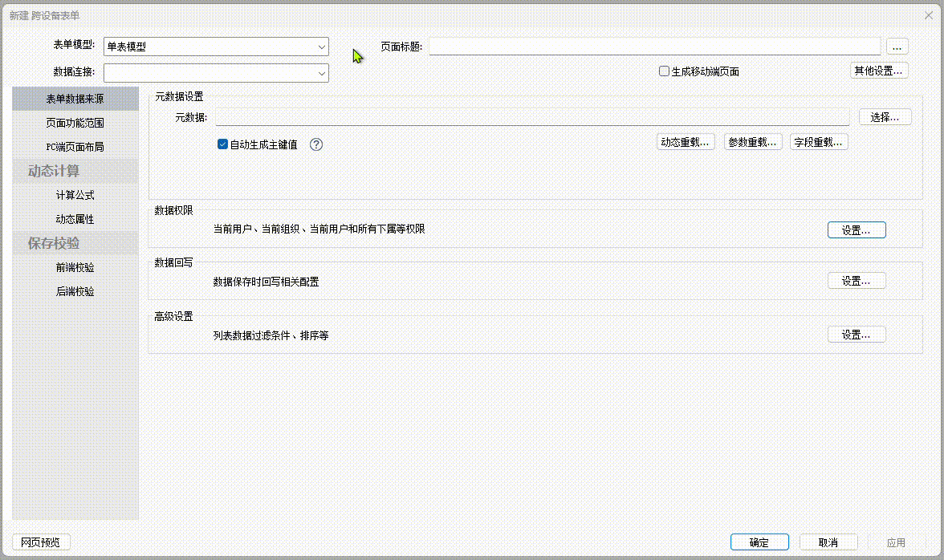Open the 前端校验 section

[x=75, y=267]
